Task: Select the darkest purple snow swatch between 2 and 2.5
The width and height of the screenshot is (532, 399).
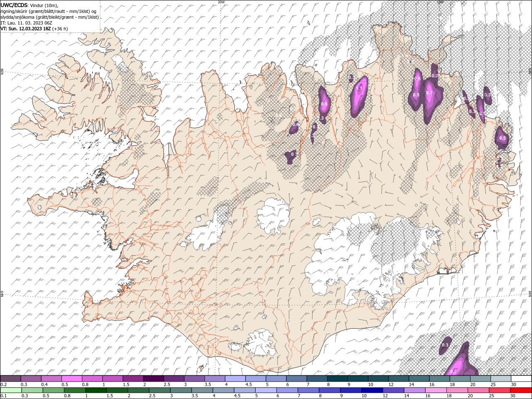Action: pos(154,379)
